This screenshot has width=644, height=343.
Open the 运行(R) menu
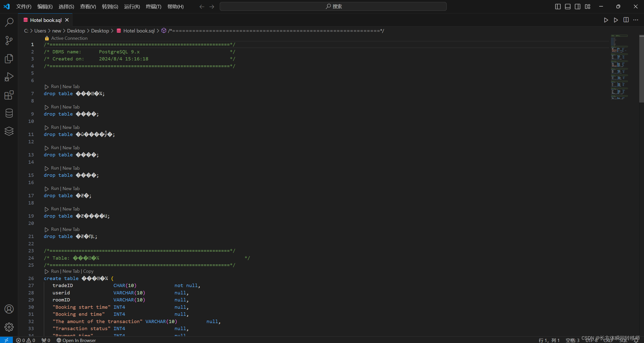coord(132,7)
